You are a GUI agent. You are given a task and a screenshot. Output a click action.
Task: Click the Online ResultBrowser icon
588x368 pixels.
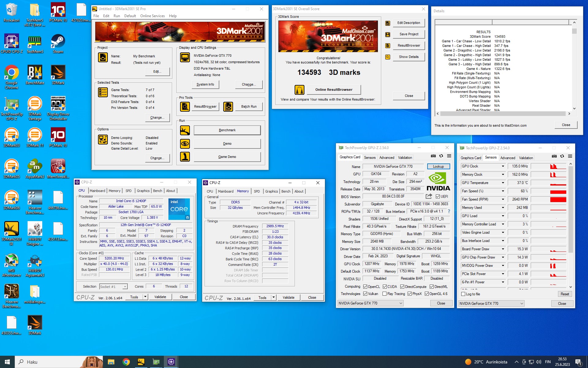300,90
